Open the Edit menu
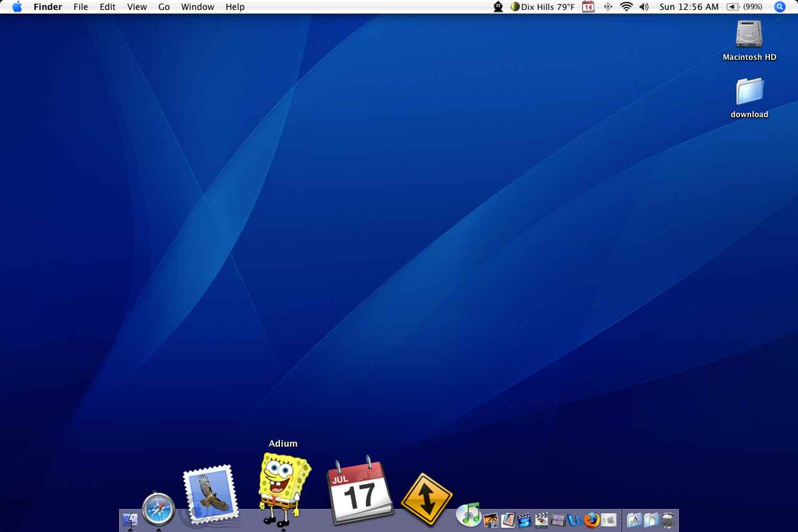The image size is (798, 532). click(x=107, y=7)
